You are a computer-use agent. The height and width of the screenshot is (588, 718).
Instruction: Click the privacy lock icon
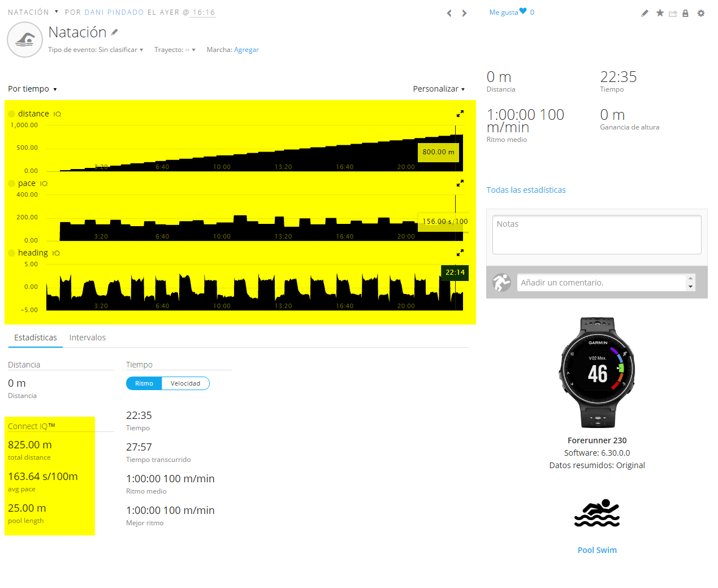(685, 13)
